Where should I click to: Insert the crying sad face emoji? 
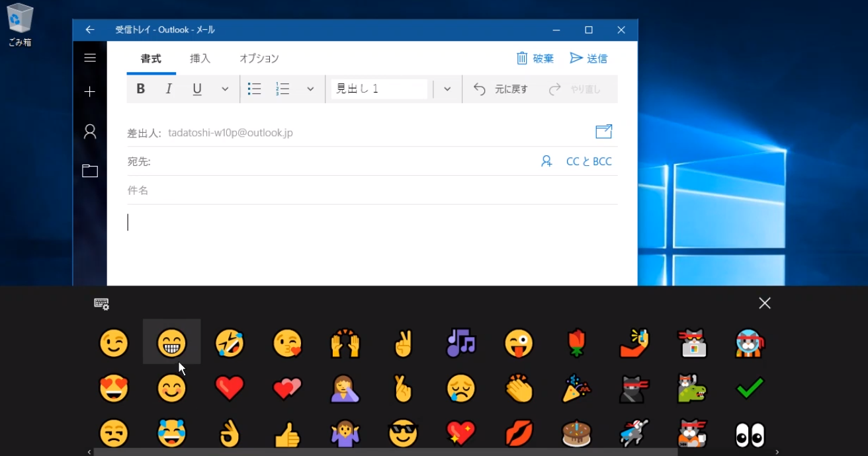coord(461,389)
